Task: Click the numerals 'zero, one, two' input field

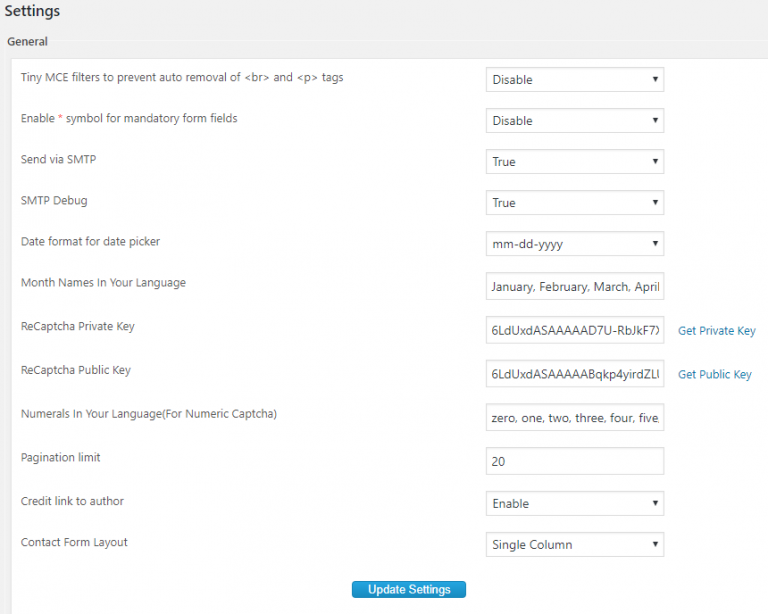Action: [x=574, y=418]
